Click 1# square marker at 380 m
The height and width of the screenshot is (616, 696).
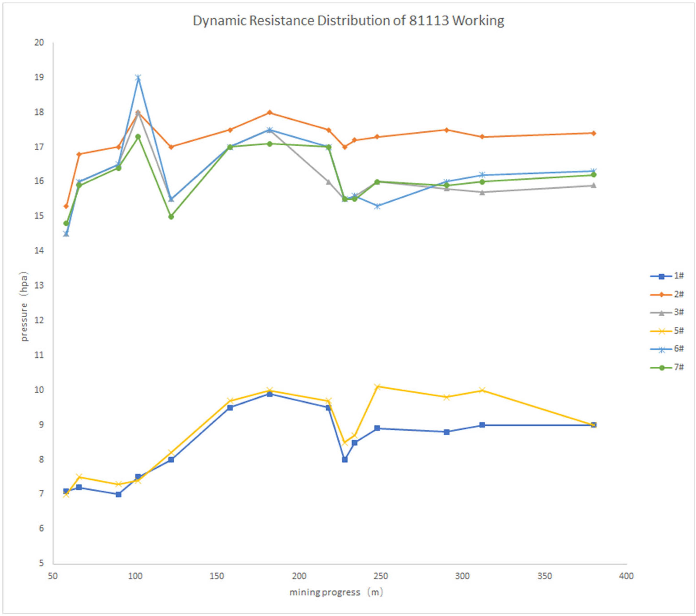pos(593,425)
